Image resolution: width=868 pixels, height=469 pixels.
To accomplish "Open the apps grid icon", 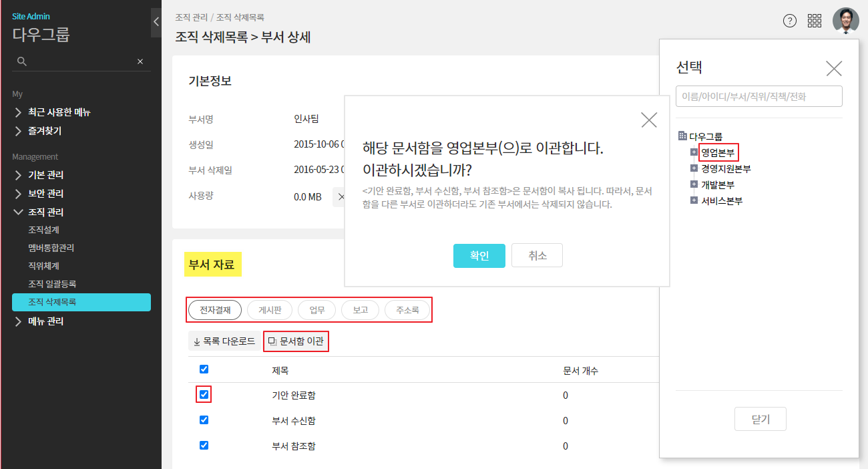I will tap(815, 21).
